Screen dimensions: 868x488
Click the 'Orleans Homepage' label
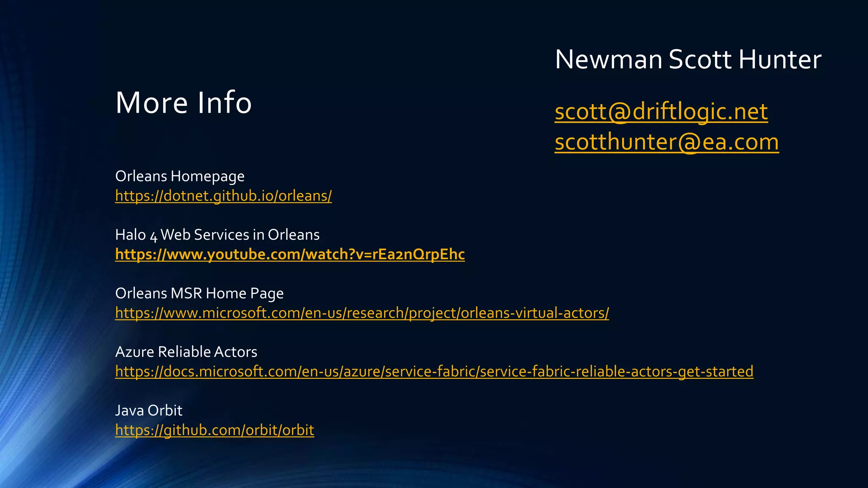click(180, 176)
